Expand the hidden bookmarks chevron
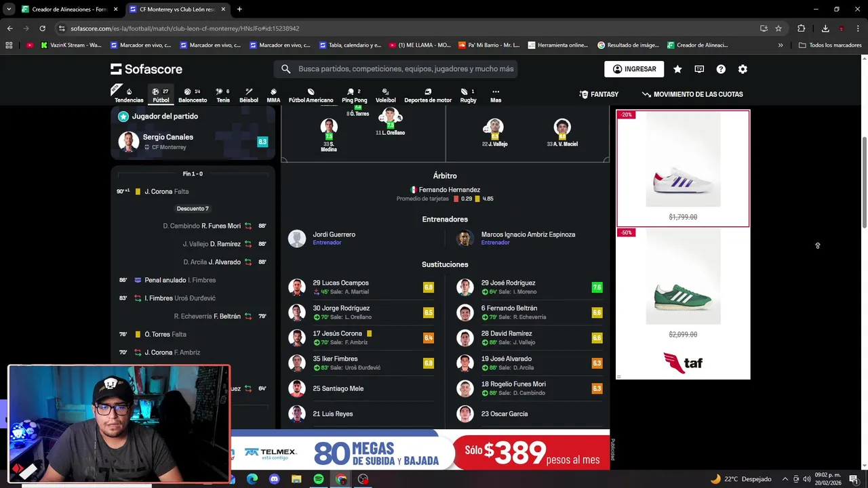868x488 pixels. point(781,45)
